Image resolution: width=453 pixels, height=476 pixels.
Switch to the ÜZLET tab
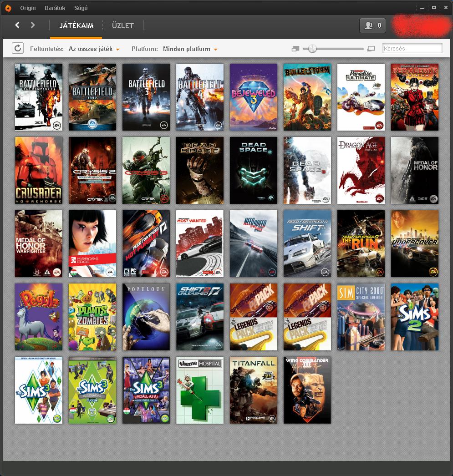[123, 26]
